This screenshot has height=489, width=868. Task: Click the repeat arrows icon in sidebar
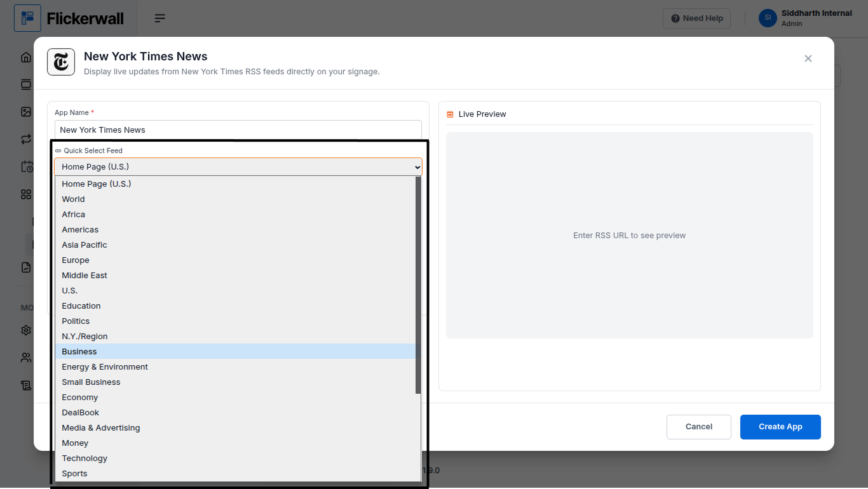coord(26,139)
